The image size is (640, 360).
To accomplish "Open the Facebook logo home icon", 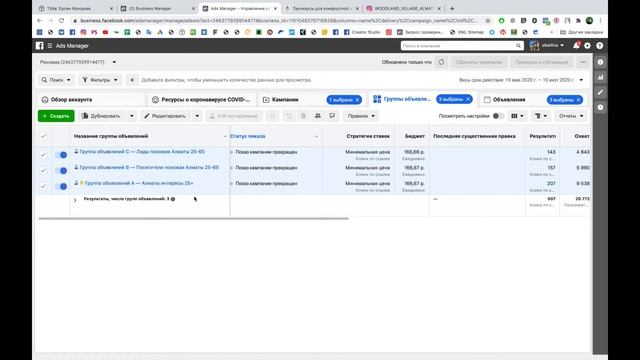I will (x=39, y=46).
